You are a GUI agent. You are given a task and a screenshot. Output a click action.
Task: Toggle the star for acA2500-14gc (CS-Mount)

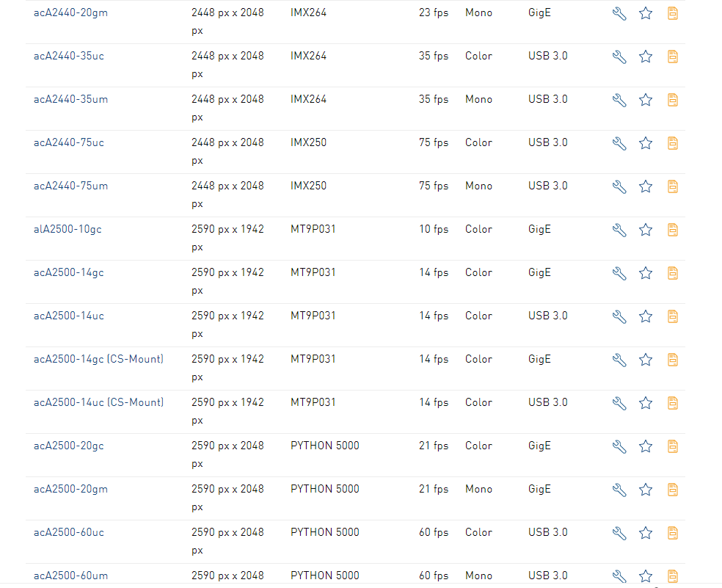pyautogui.click(x=646, y=360)
